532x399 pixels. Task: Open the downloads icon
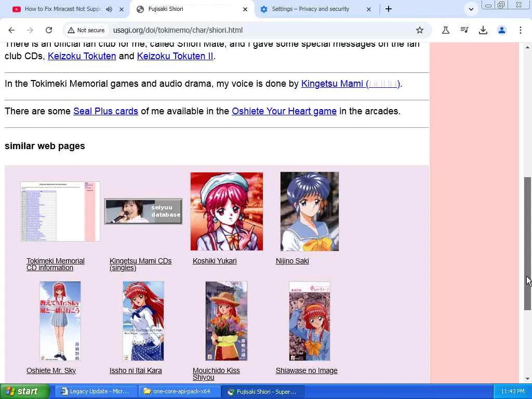click(483, 30)
